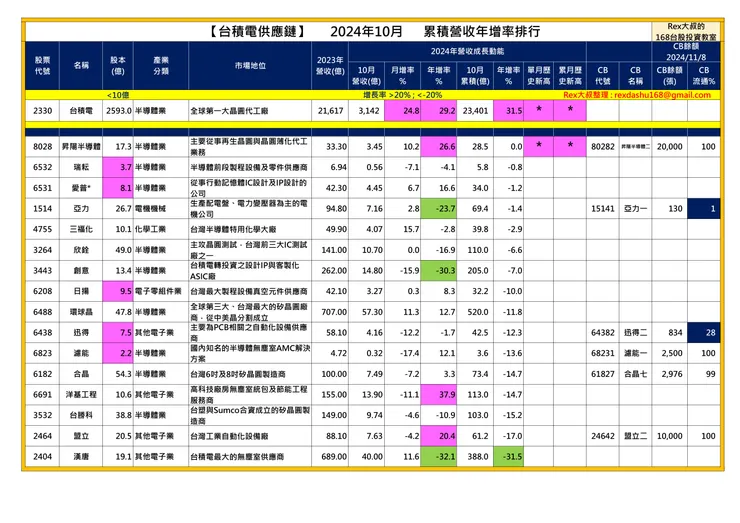Select the "昇陽半導體" name cell

(x=81, y=147)
